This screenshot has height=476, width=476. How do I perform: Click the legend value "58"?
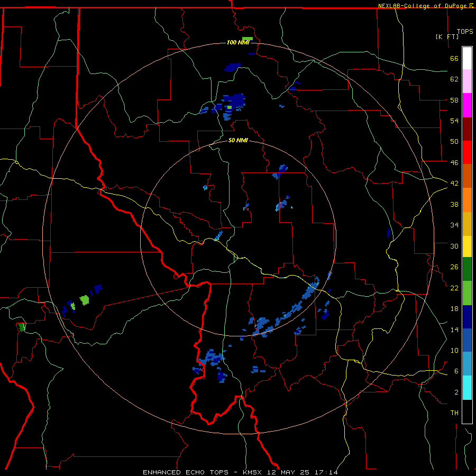tap(454, 100)
